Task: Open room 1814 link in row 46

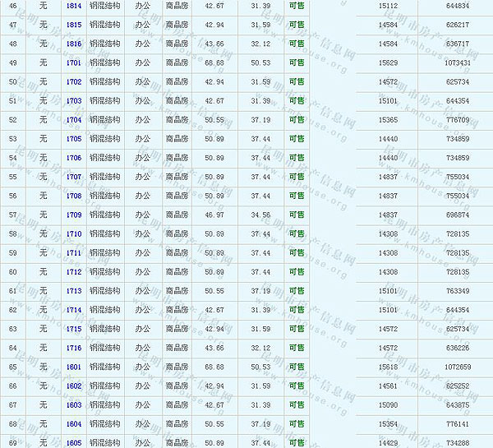Action: [74, 6]
